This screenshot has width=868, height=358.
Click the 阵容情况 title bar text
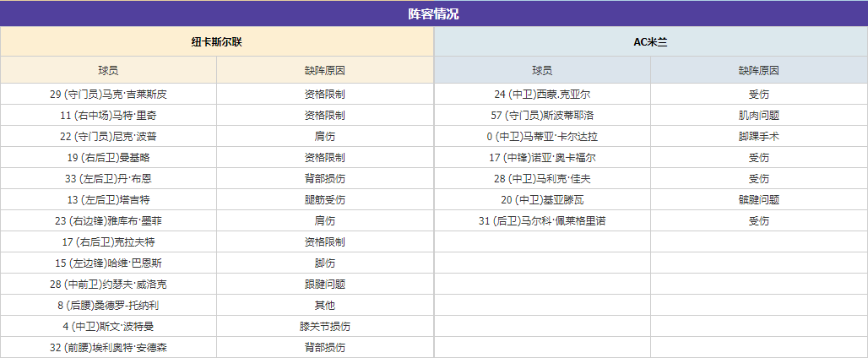tap(433, 14)
